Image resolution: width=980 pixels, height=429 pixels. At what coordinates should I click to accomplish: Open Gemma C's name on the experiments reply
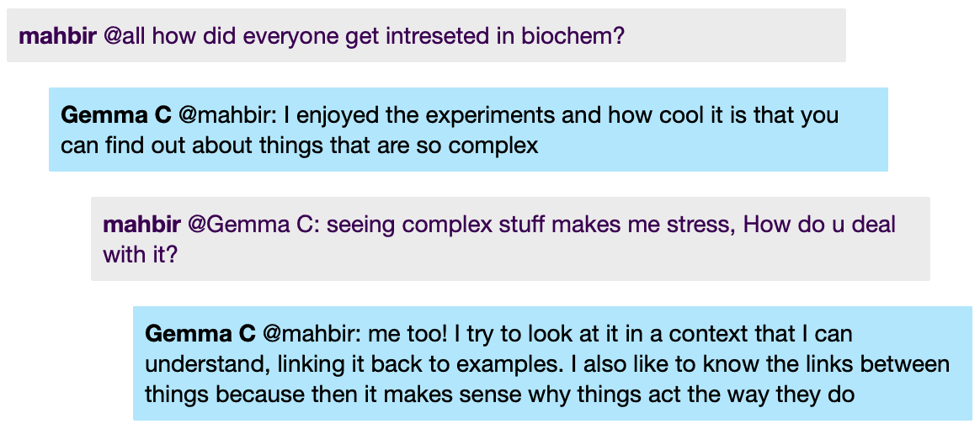pyautogui.click(x=116, y=115)
